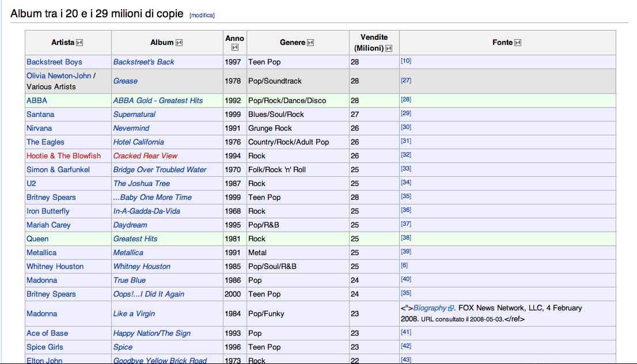Follow The Eagles link
The width and height of the screenshot is (637, 364).
[45, 142]
